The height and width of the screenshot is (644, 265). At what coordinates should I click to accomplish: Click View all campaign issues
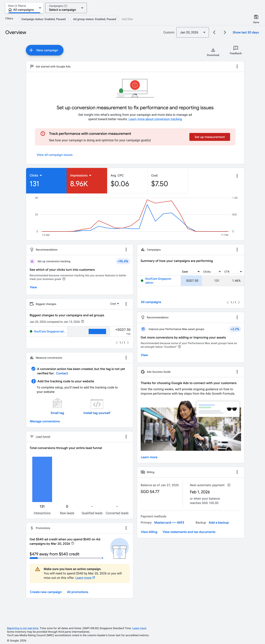click(x=55, y=155)
